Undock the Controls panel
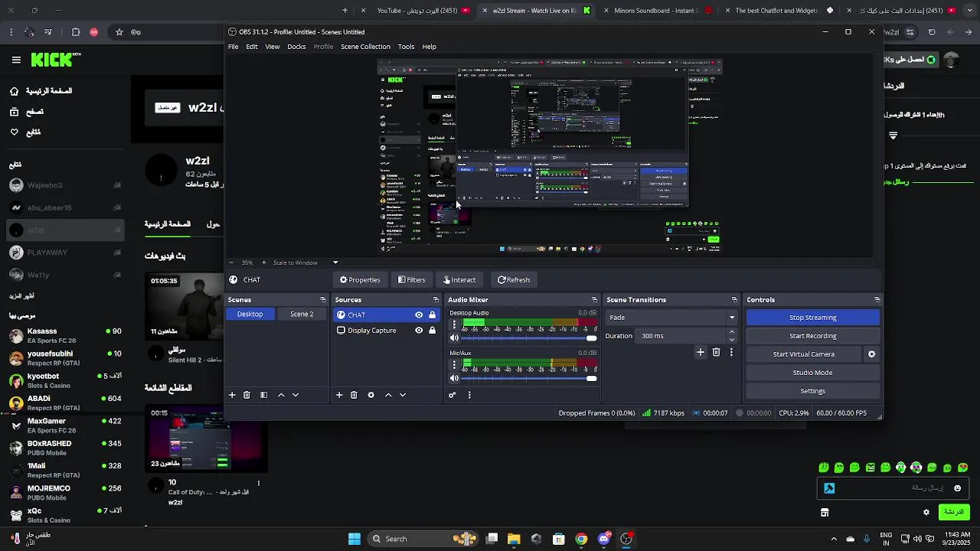The height and width of the screenshot is (551, 980). [x=877, y=300]
